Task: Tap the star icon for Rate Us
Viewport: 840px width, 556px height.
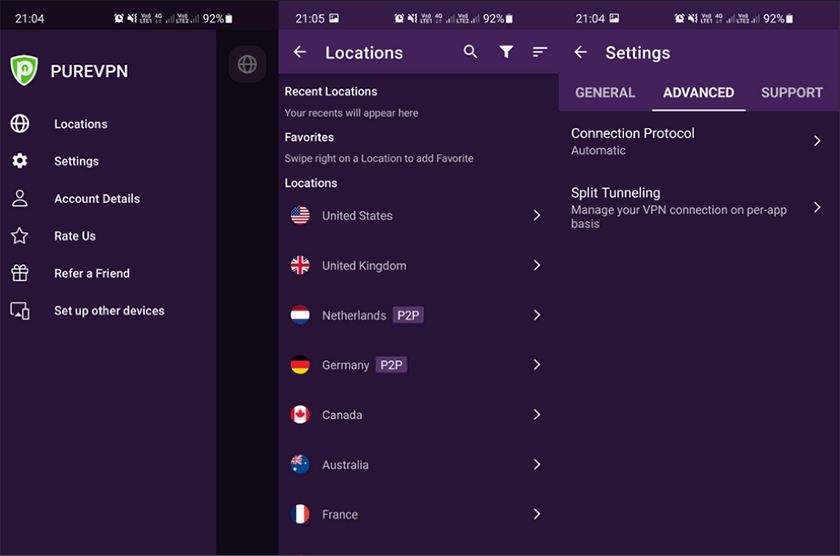Action: point(20,236)
